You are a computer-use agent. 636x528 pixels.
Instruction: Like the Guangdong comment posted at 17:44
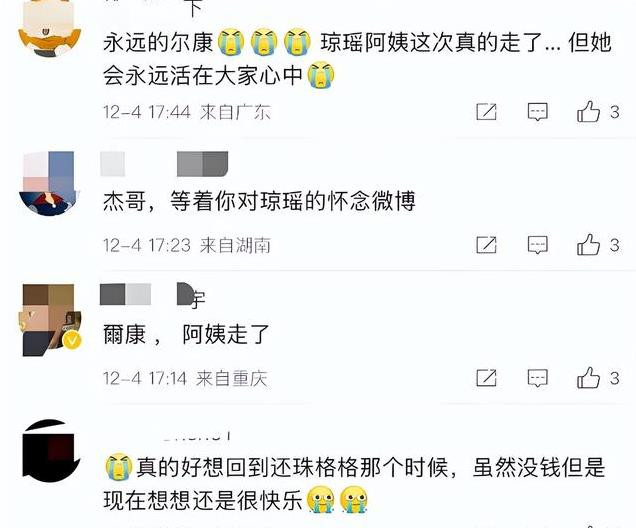pyautogui.click(x=589, y=112)
